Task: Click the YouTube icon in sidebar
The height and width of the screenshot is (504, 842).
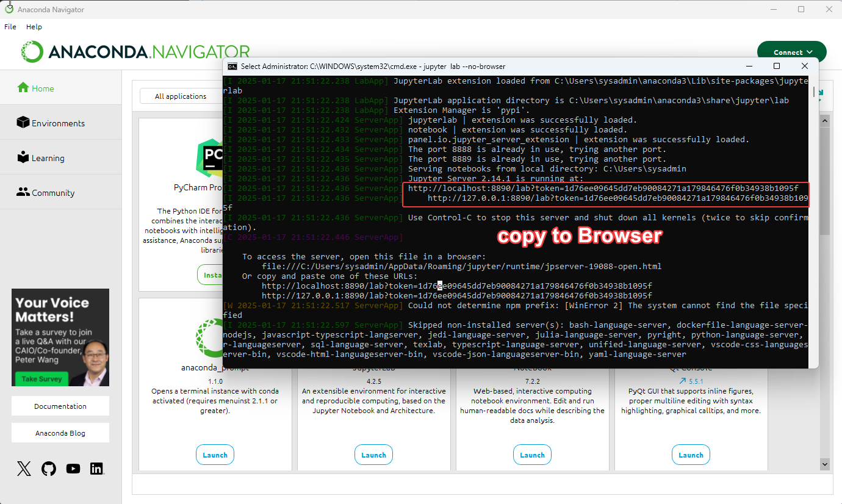Action: point(73,469)
